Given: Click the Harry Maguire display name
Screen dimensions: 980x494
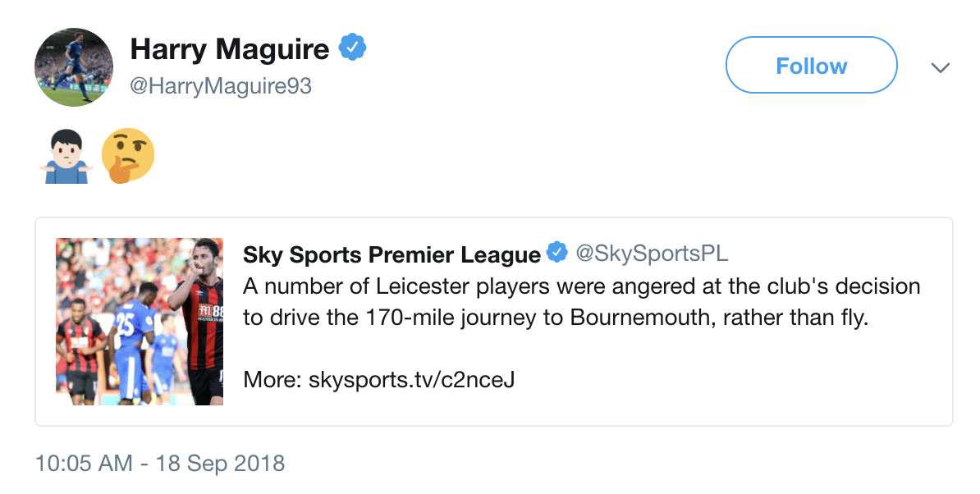Looking at the screenshot, I should point(229,49).
